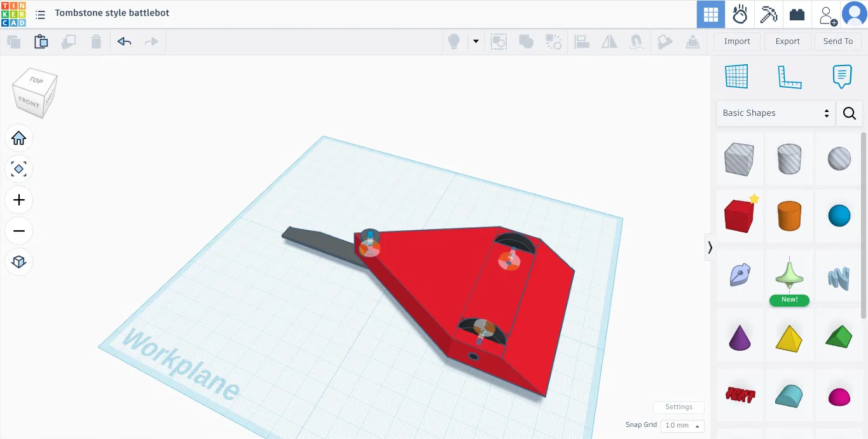This screenshot has height=439, width=868.
Task: Collapse the shapes panel chevron
Action: (x=710, y=247)
